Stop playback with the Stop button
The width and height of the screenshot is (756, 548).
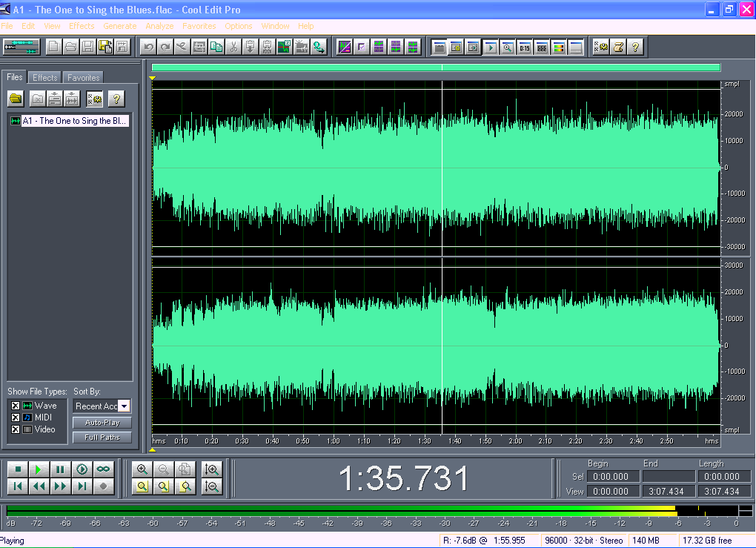pyautogui.click(x=18, y=469)
